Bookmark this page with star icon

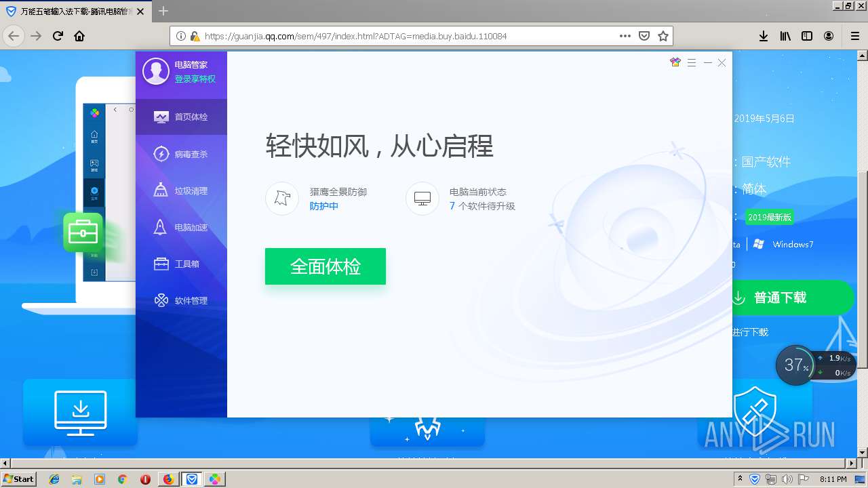[663, 36]
